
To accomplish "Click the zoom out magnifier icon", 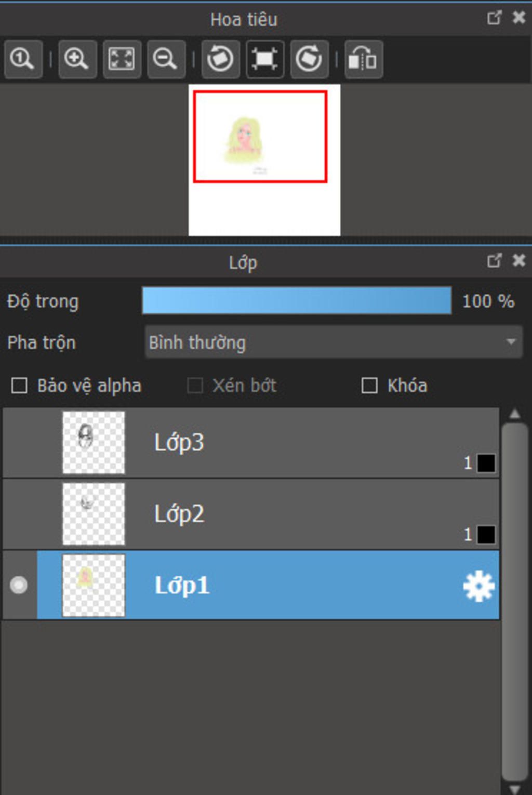I will coord(166,59).
